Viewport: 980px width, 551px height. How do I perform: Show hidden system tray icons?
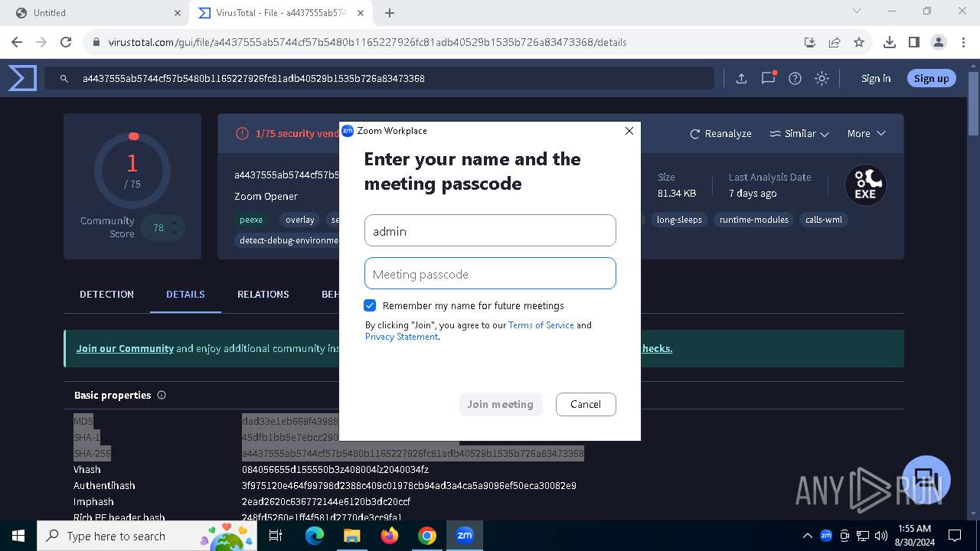click(x=808, y=536)
